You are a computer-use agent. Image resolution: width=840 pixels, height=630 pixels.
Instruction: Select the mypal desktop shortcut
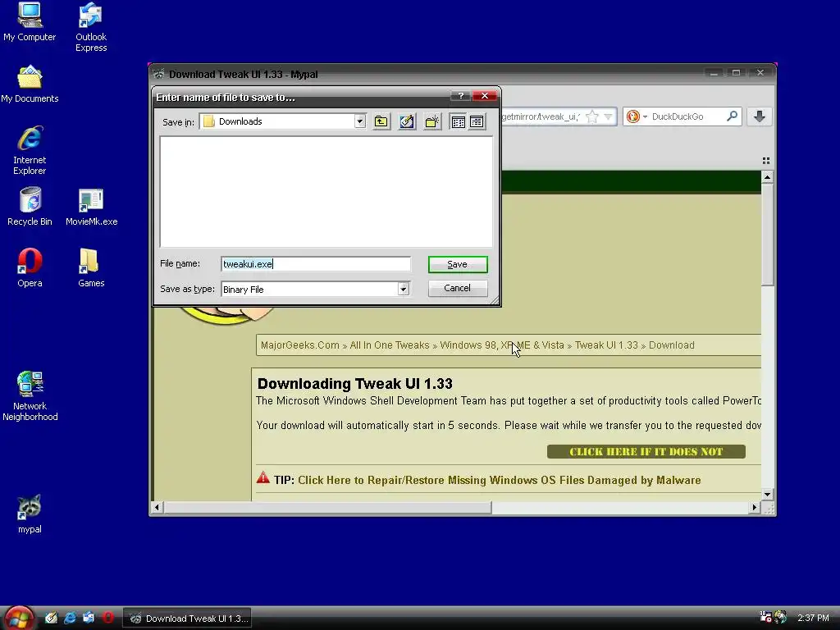[x=30, y=514]
